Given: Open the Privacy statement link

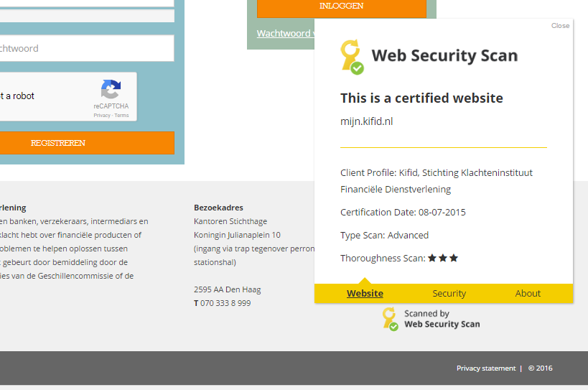Looking at the screenshot, I should click(486, 368).
